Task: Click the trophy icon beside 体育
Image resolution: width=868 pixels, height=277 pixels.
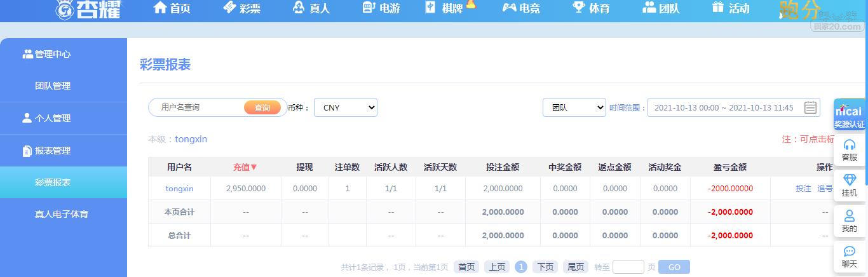Action: click(x=578, y=7)
